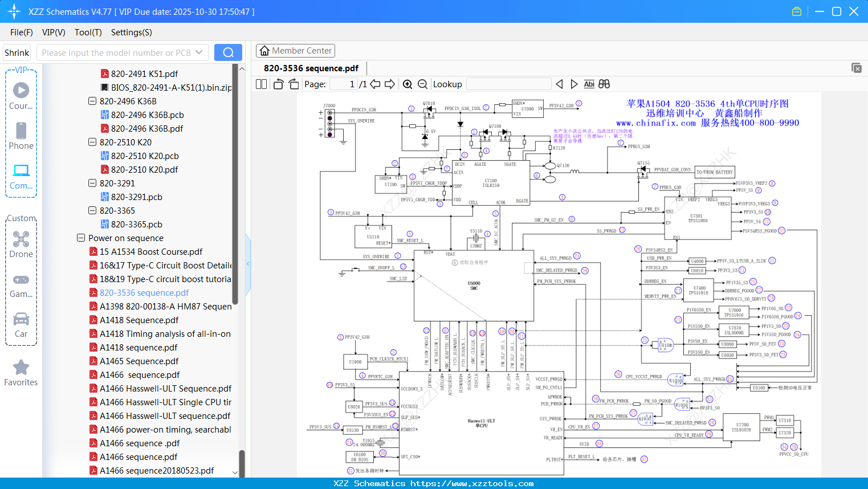Rotate page counterclockwise
This screenshot has width=868, height=489.
pyautogui.click(x=278, y=84)
